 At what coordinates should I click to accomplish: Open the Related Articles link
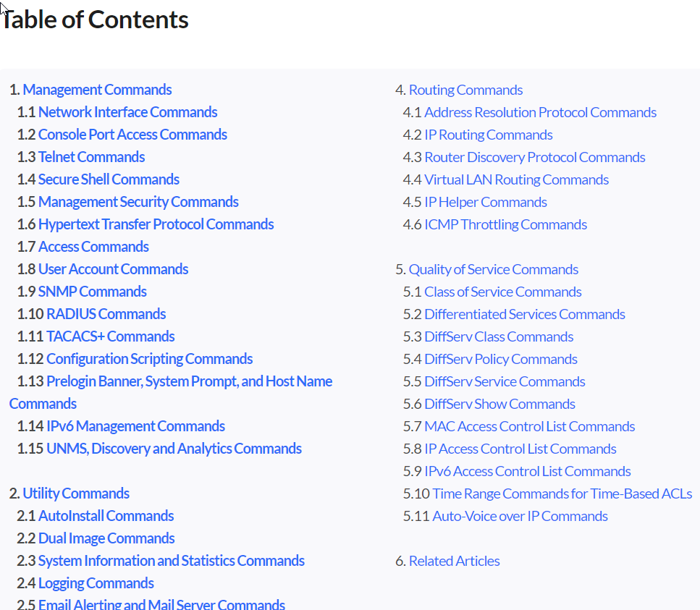click(454, 561)
